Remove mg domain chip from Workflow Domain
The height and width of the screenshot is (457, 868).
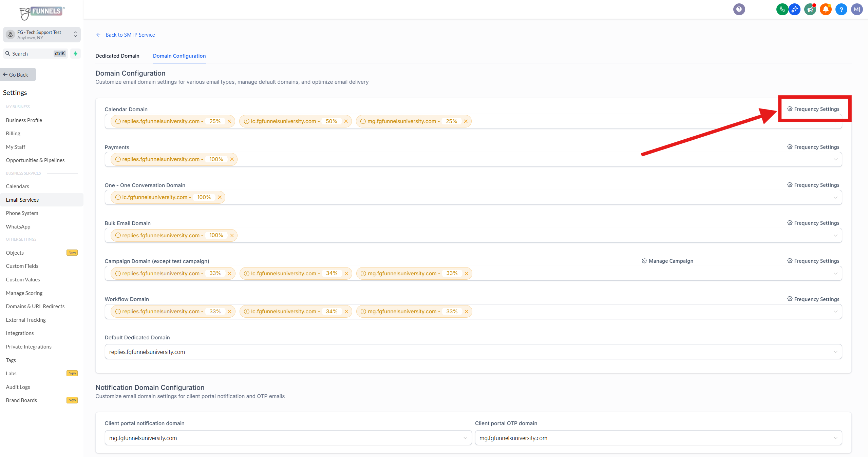(x=466, y=312)
